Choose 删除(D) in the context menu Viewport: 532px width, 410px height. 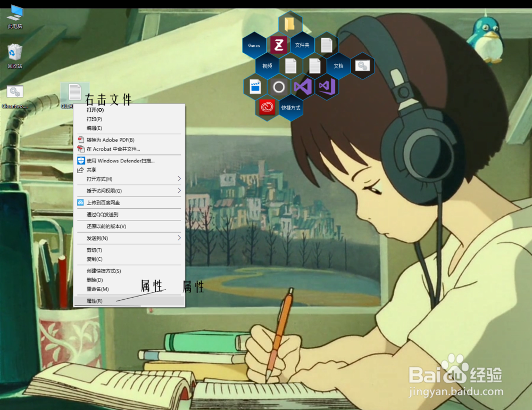pyautogui.click(x=129, y=280)
